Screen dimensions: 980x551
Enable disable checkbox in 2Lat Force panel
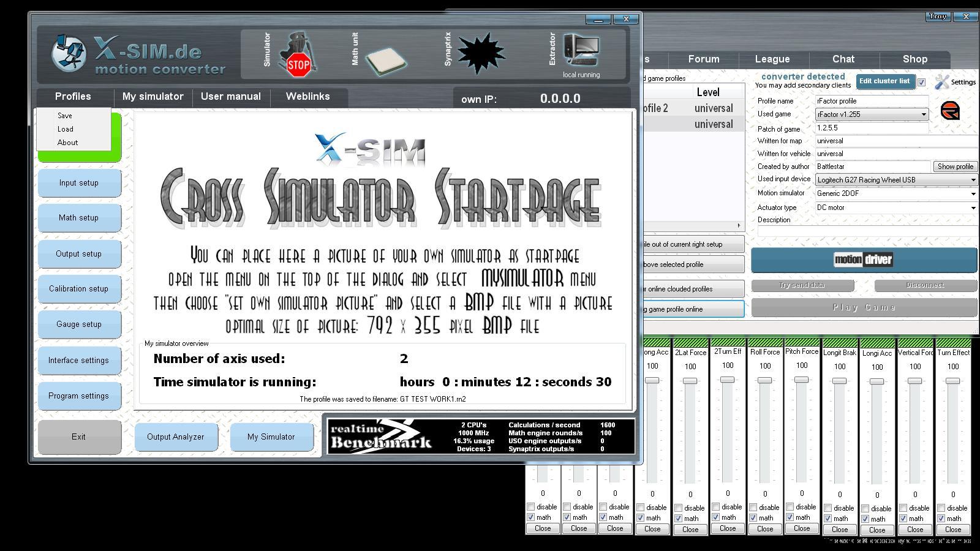pyautogui.click(x=678, y=508)
